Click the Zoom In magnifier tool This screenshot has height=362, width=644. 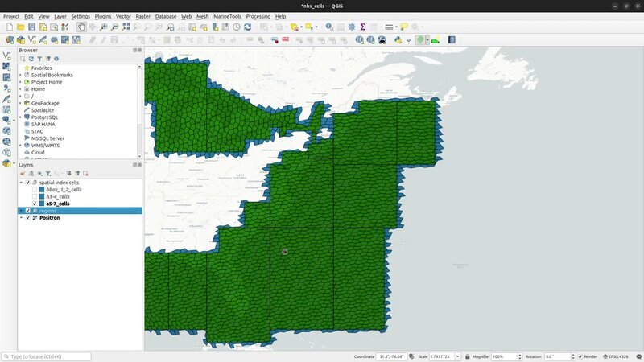(x=104, y=27)
